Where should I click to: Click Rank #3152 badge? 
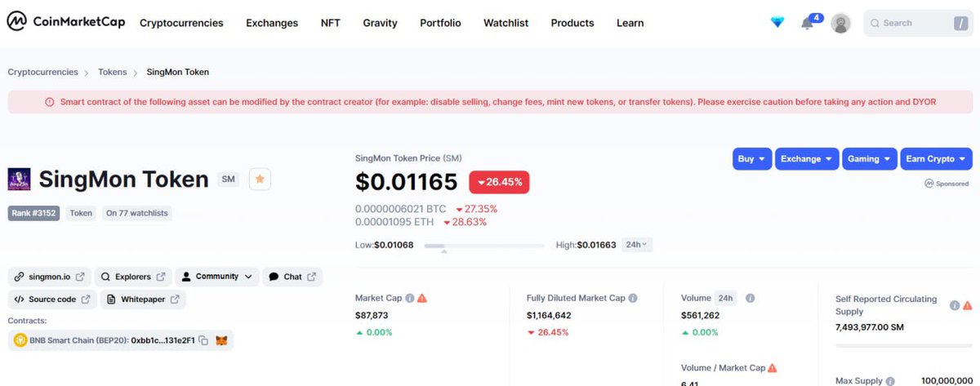pos(33,213)
